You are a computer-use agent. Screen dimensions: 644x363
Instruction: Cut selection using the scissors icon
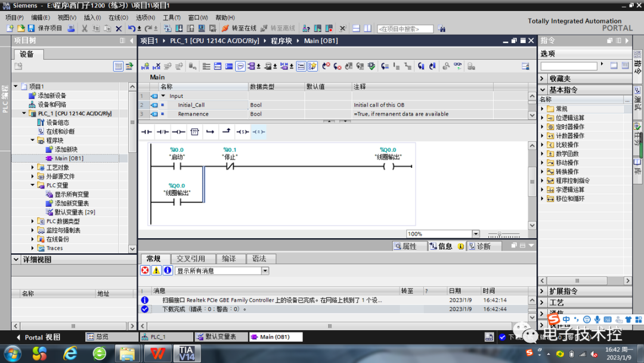[x=85, y=29]
